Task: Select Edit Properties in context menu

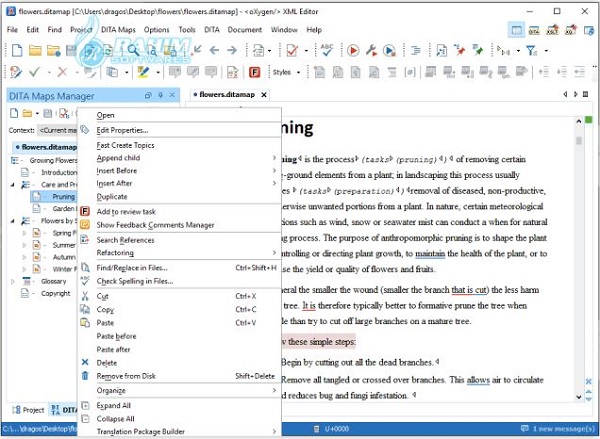Action: [179, 130]
